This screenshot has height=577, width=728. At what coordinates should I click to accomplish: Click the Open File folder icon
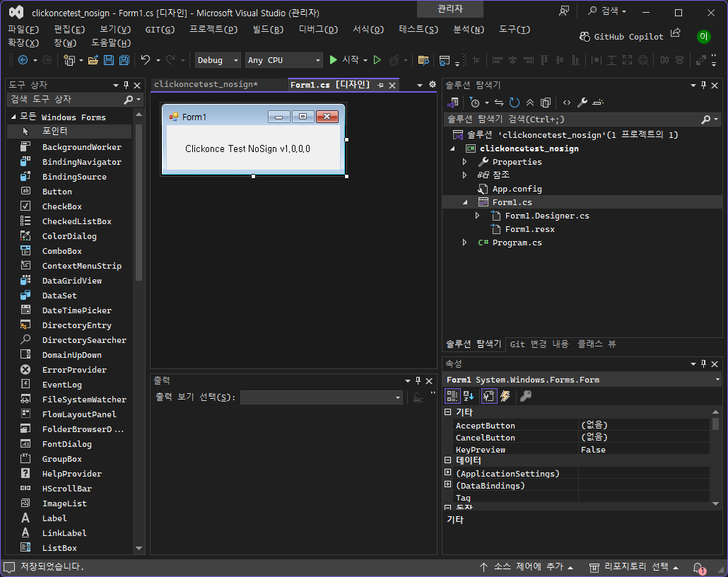click(x=93, y=60)
